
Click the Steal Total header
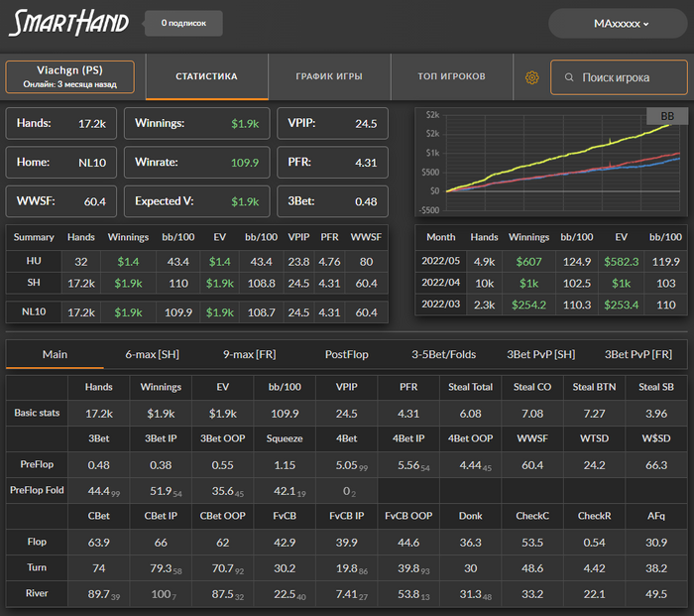point(470,387)
